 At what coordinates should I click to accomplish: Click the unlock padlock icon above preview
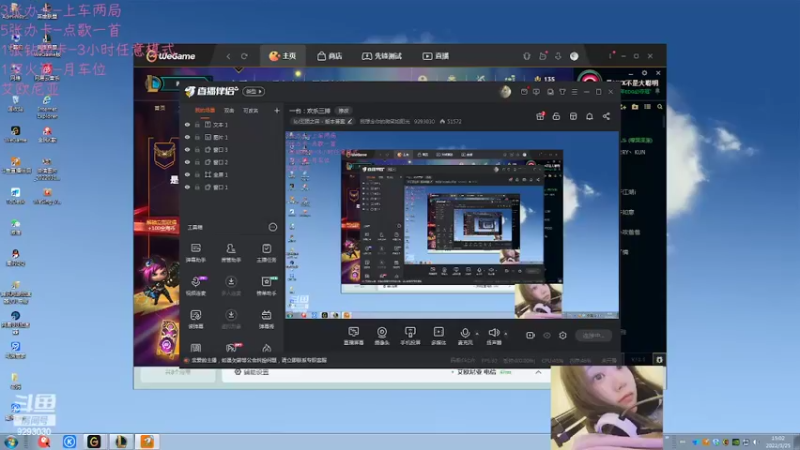(x=556, y=116)
